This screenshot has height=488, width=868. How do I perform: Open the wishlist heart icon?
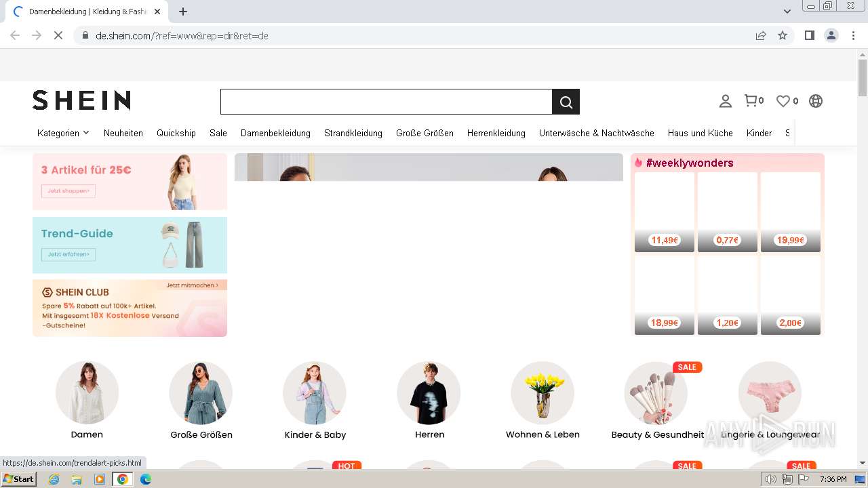tap(787, 101)
